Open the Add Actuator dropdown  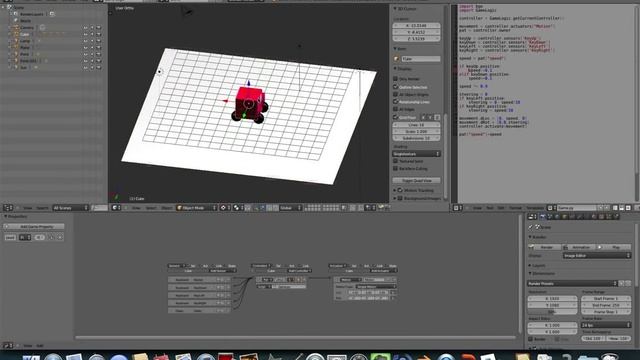click(x=383, y=271)
